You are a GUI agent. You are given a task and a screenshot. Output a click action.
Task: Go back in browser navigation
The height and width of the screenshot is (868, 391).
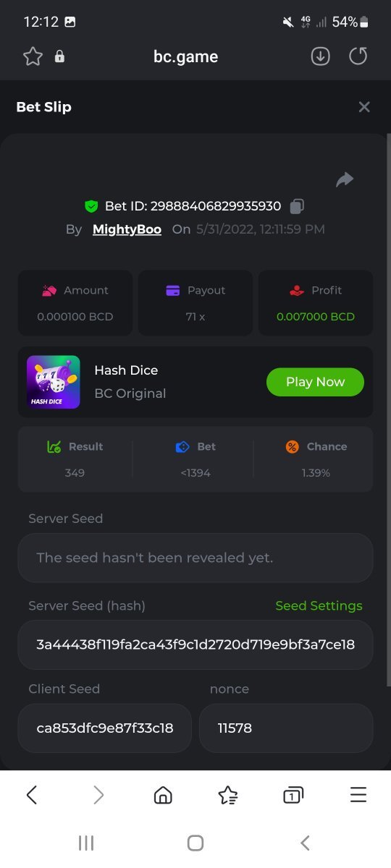pyautogui.click(x=32, y=796)
